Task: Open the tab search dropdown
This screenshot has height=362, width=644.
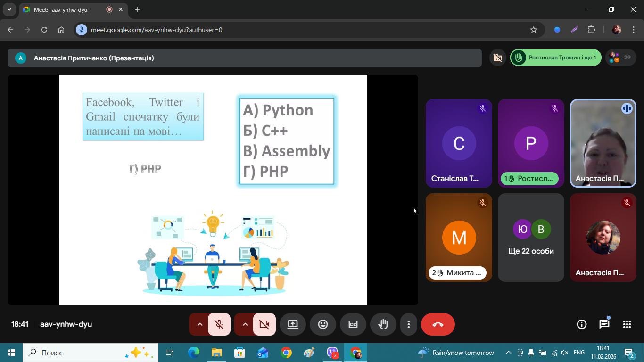Action: click(9, 9)
